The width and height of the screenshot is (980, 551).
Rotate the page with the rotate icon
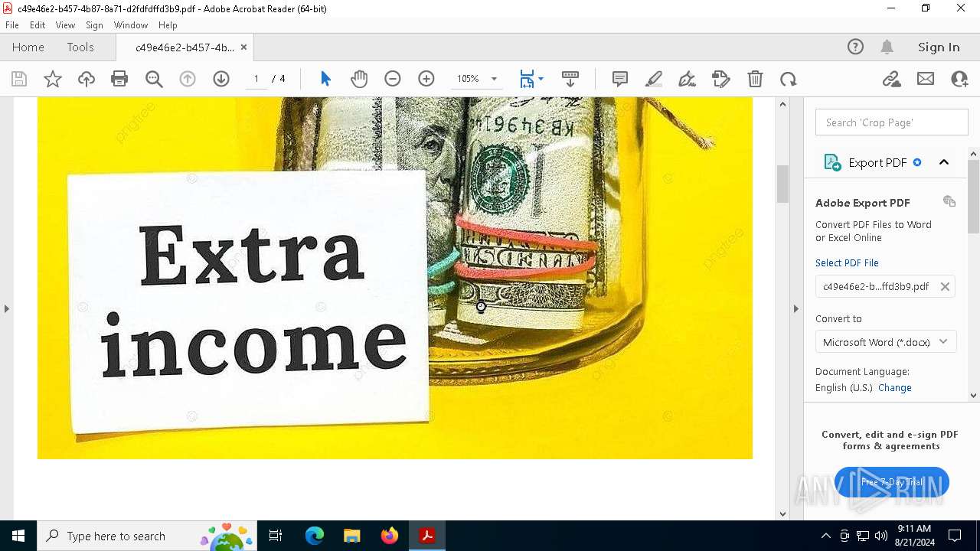[x=789, y=79]
